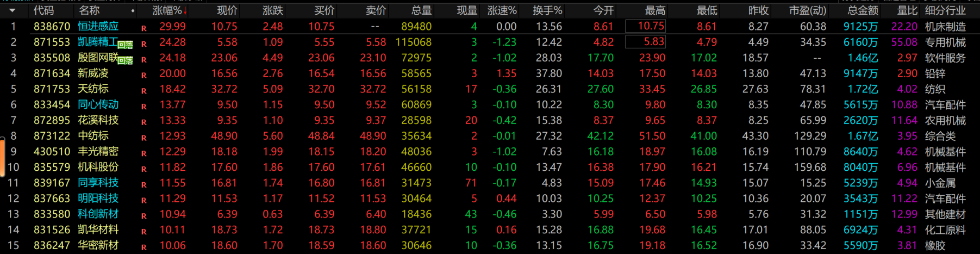
Task: Click the orange scrollbar handle at left edge
Action: coord(2,157)
